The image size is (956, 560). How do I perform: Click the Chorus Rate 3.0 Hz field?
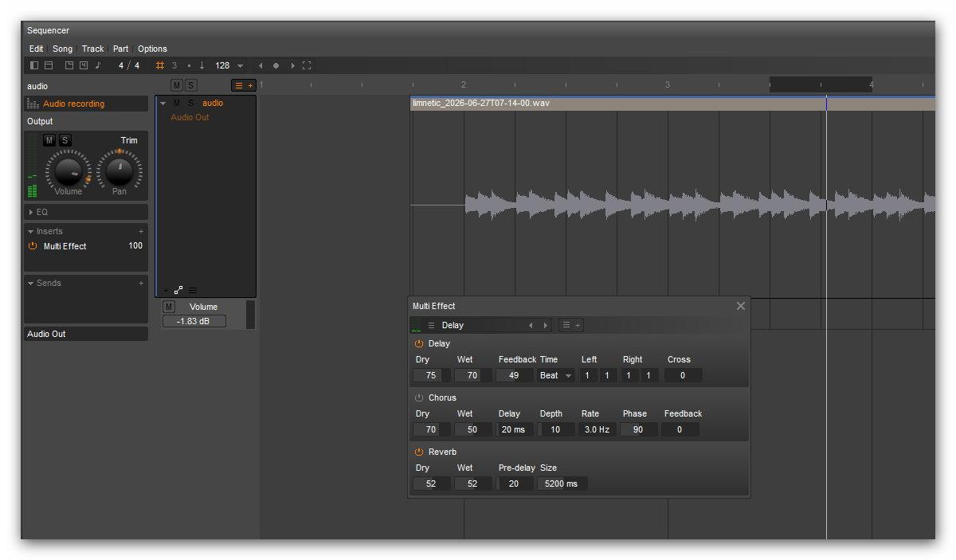point(597,429)
